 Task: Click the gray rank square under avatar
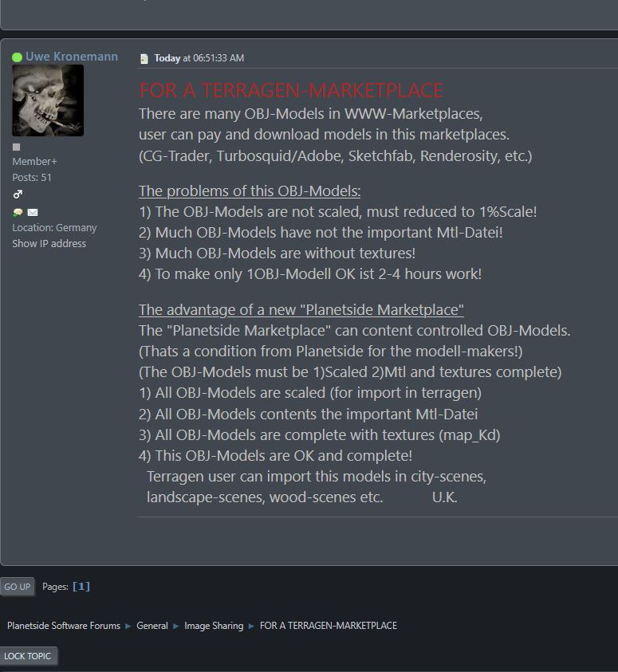(x=16, y=147)
